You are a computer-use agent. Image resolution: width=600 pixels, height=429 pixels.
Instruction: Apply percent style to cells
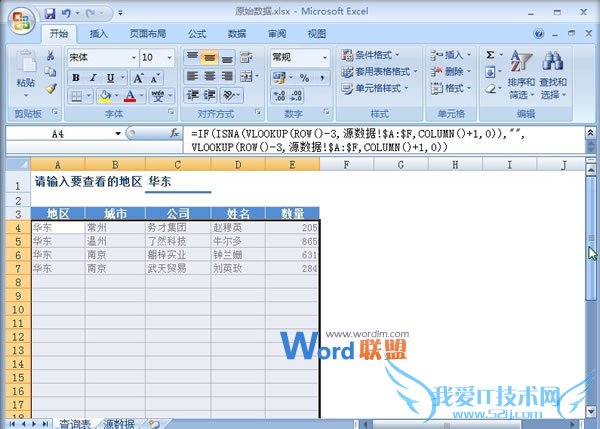click(x=305, y=78)
